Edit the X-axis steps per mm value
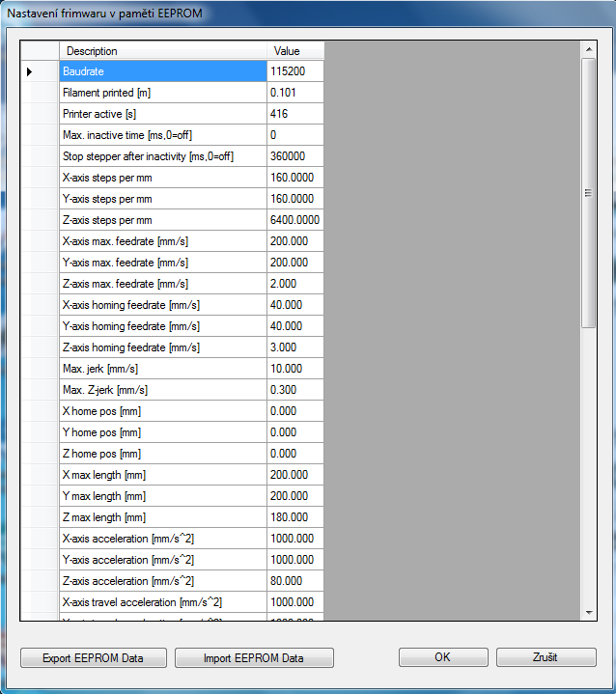Image resolution: width=616 pixels, height=694 pixels. (294, 178)
